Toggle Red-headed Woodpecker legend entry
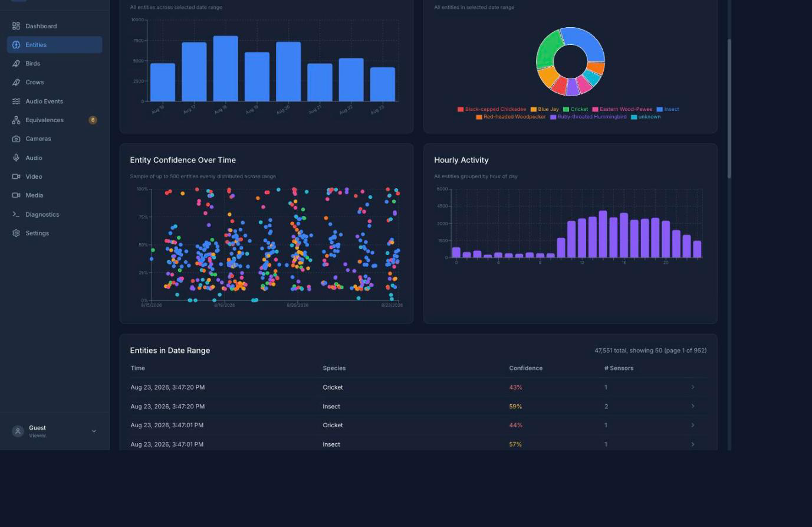Image resolution: width=812 pixels, height=527 pixels. click(511, 117)
